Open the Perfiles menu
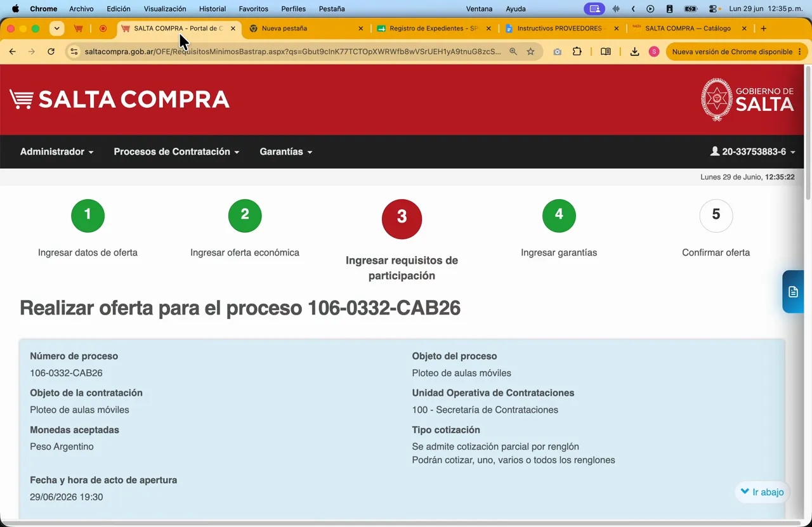 click(x=293, y=9)
